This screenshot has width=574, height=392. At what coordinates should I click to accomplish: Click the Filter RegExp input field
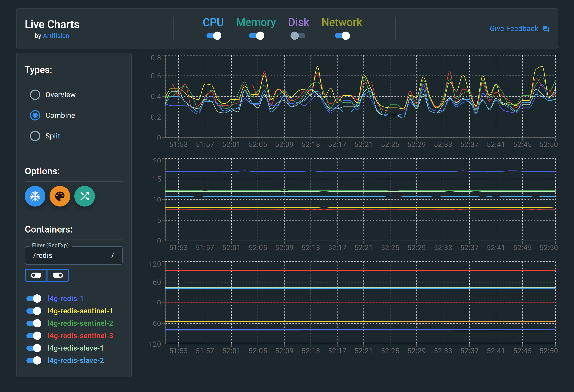click(x=74, y=255)
